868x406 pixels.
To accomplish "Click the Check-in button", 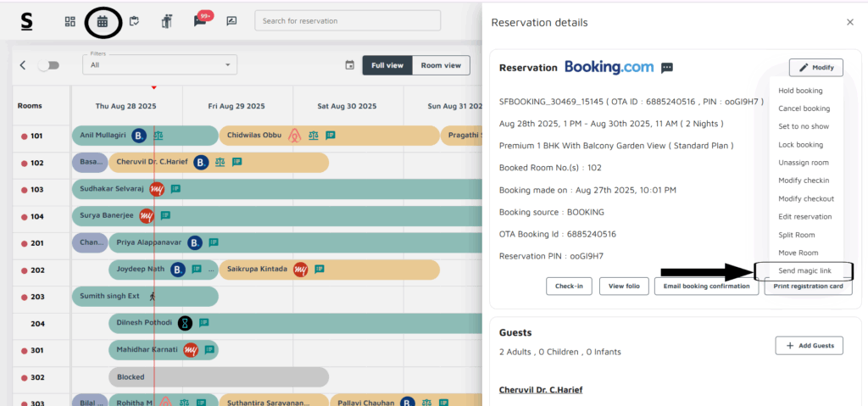I will point(569,286).
